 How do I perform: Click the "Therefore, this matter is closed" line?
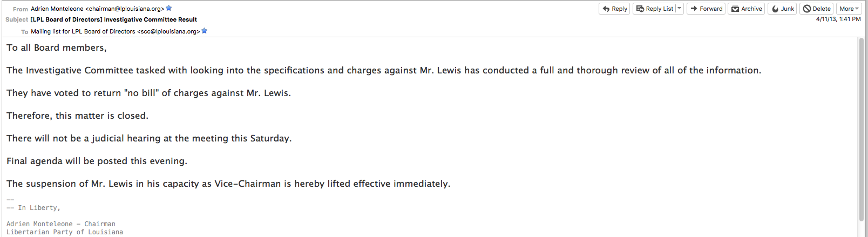click(x=77, y=116)
